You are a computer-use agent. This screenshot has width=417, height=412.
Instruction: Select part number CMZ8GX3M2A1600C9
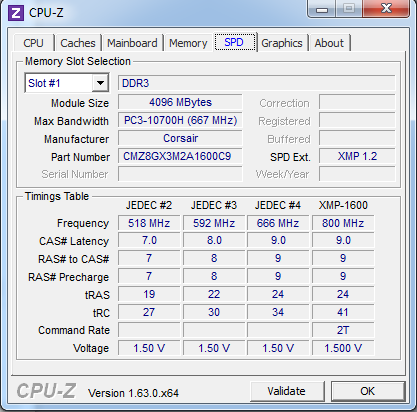(x=180, y=156)
